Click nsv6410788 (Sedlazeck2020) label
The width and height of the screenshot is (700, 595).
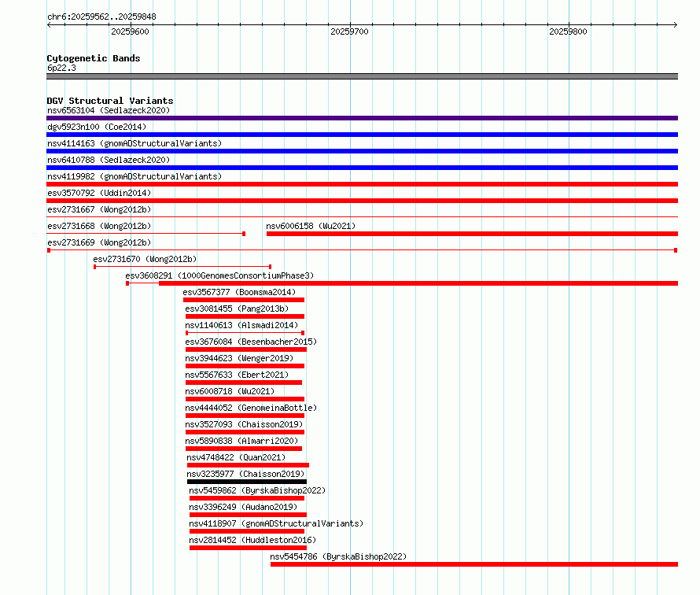109,160
